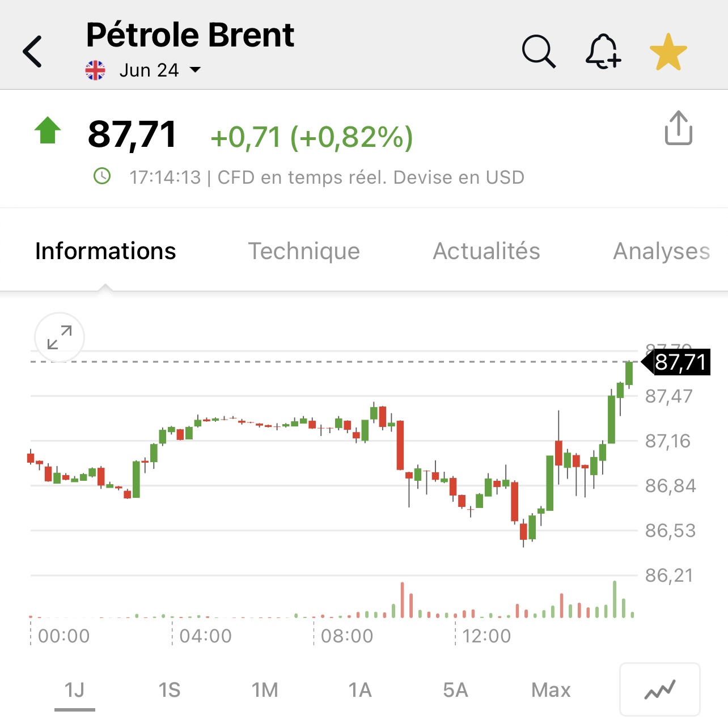Open the Actualités tab
This screenshot has height=728, width=728.
486,251
